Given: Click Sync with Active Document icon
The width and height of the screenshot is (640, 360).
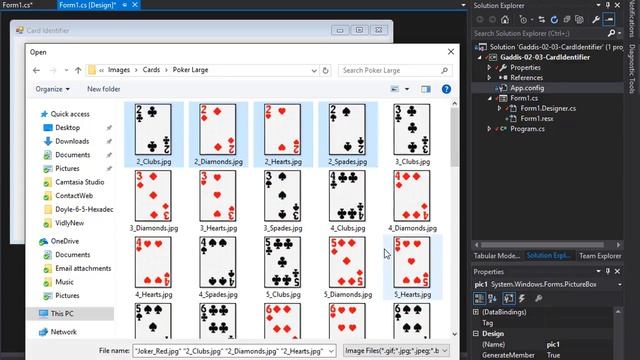Looking at the screenshot, I should pyautogui.click(x=542, y=20).
